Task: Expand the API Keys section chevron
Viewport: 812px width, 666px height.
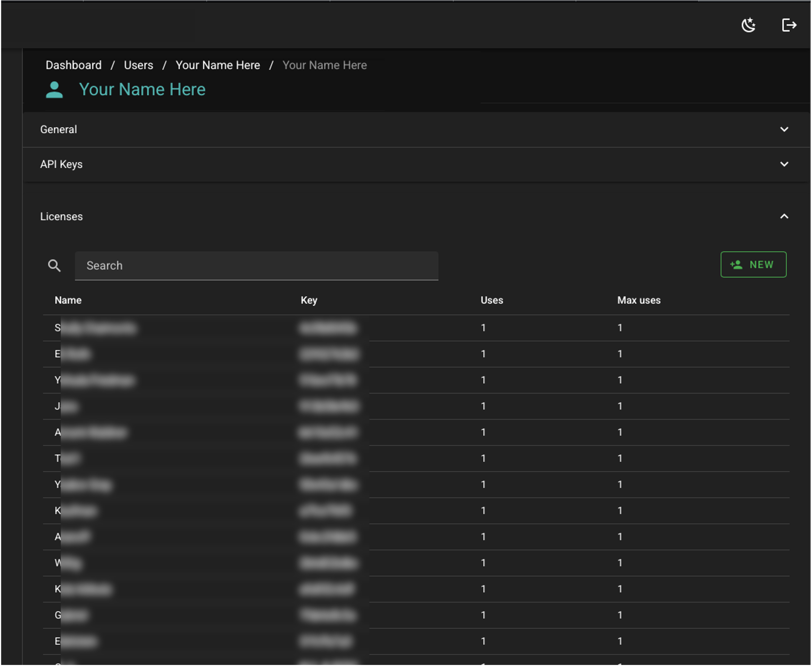Action: (784, 164)
